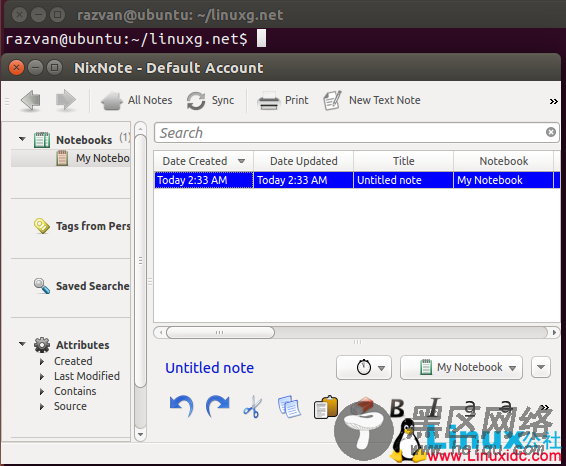566x466 pixels.
Task: Select My Notebook in the sidebar
Action: tap(103, 158)
